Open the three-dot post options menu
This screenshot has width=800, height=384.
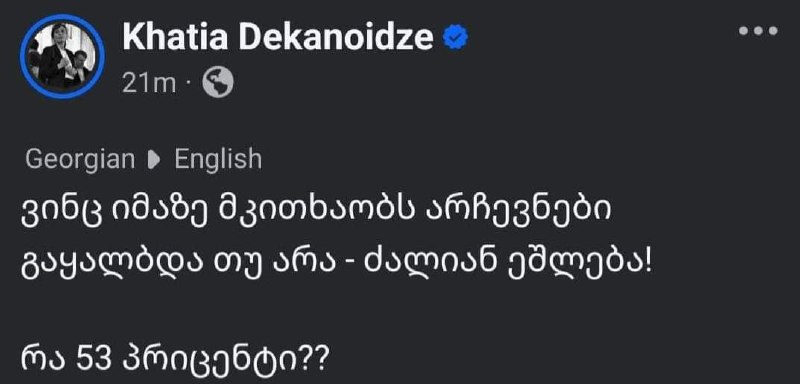pyautogui.click(x=758, y=32)
